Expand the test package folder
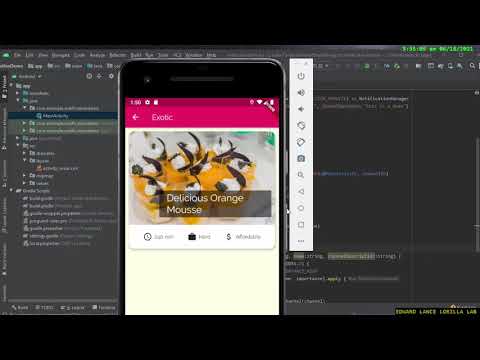Image resolution: width=480 pixels, height=360 pixels. (24, 131)
